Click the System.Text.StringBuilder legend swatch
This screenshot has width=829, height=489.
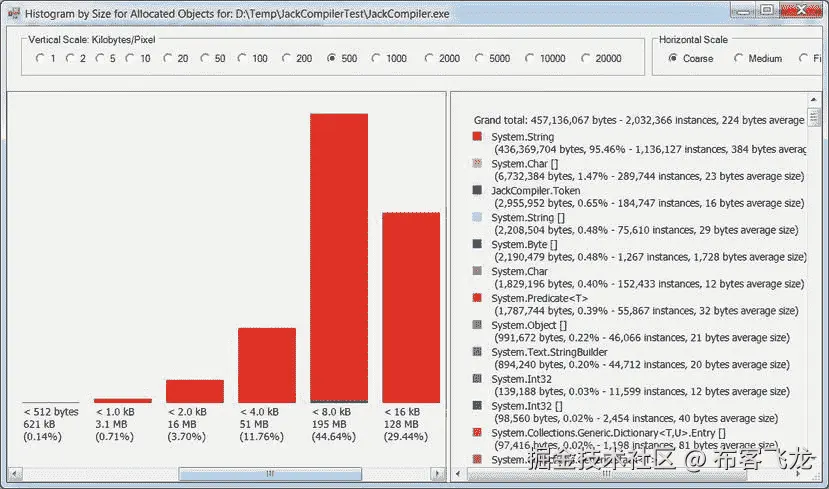477,352
